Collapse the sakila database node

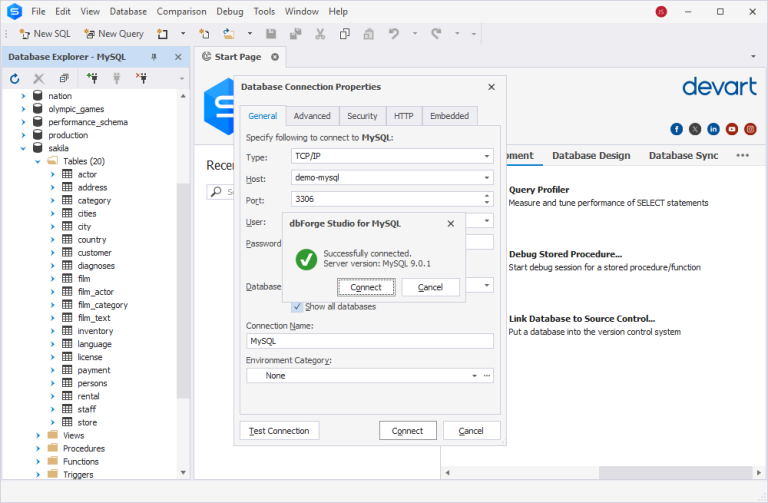24,148
